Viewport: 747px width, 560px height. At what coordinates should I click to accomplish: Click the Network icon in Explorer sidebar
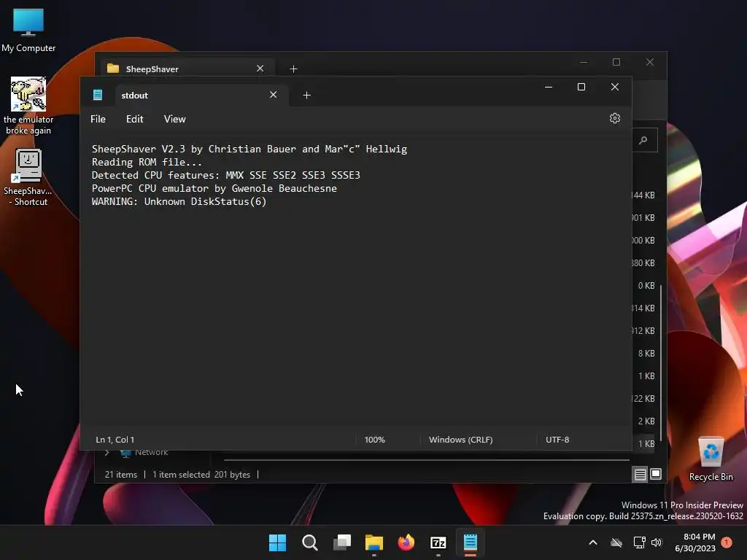tap(125, 452)
